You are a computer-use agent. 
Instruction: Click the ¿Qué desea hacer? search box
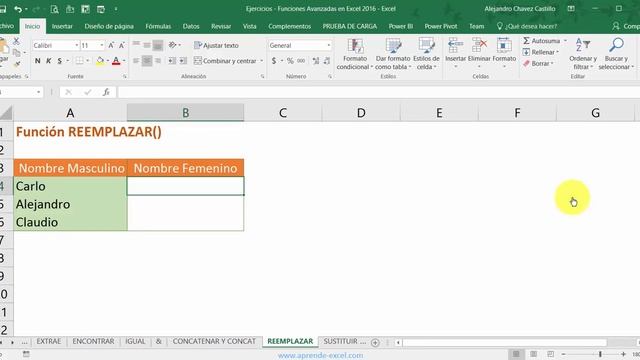[x=527, y=26]
